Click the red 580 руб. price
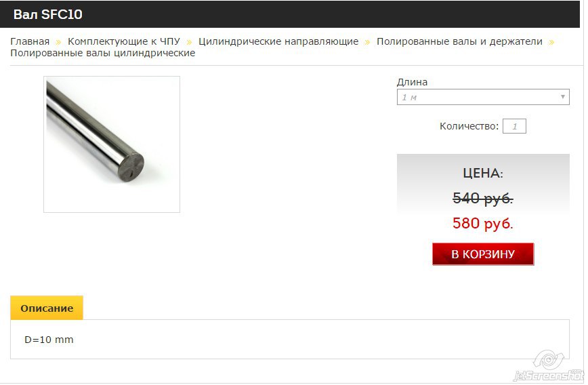This screenshot has height=385, width=588. pyautogui.click(x=483, y=223)
